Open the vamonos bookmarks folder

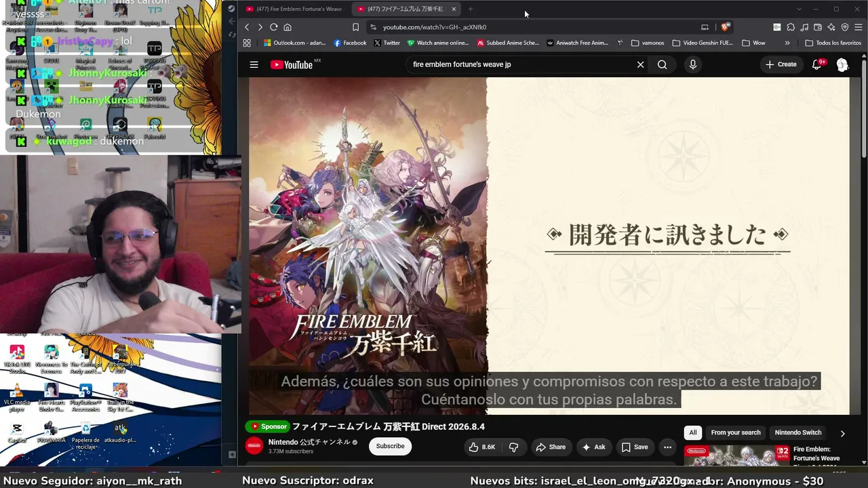648,43
